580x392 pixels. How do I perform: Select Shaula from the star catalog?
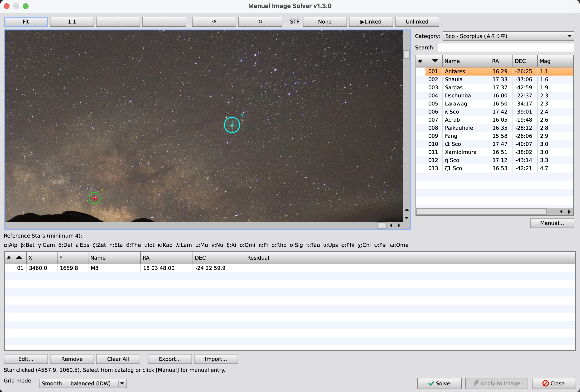(x=466, y=79)
